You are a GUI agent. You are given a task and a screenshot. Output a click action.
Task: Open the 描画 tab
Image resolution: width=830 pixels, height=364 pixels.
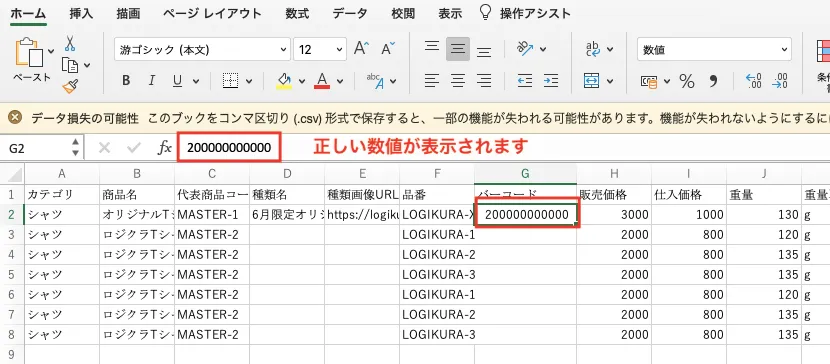[x=128, y=13]
